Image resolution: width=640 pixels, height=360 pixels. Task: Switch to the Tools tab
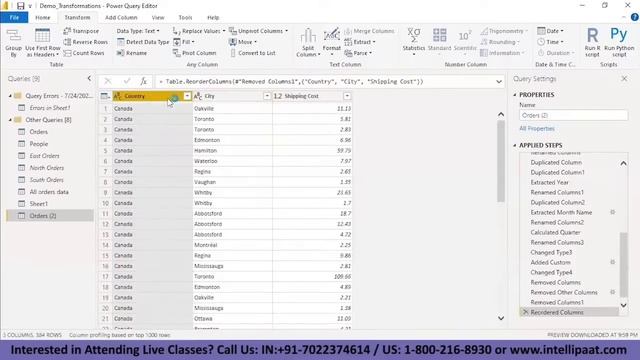coord(185,18)
